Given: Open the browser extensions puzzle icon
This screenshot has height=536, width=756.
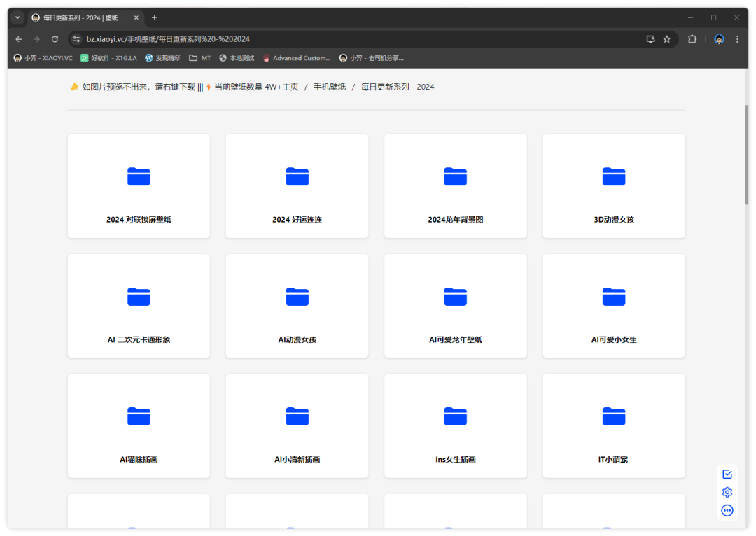Looking at the screenshot, I should tap(692, 39).
